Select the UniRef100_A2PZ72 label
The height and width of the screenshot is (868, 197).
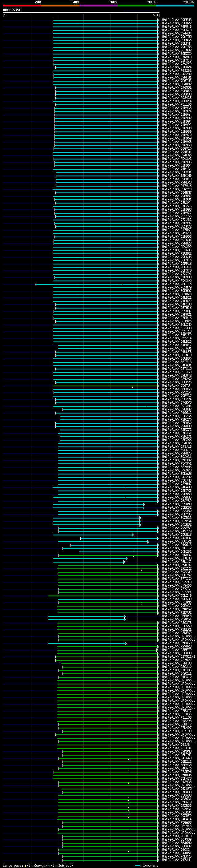pos(176,430)
